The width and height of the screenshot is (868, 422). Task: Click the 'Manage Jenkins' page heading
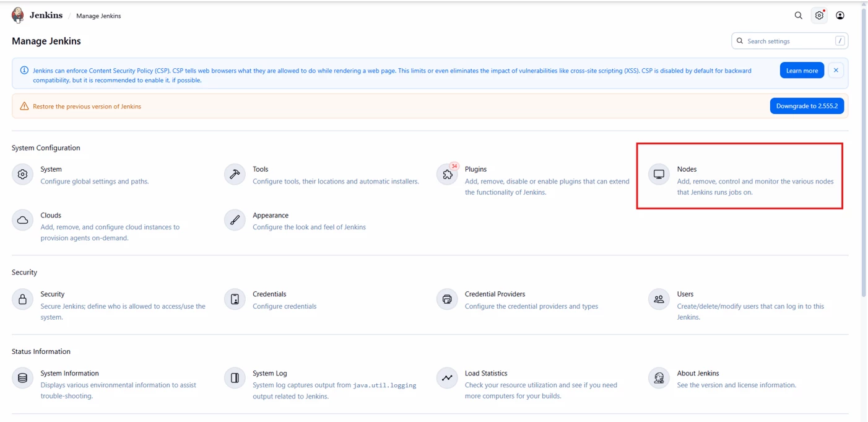tap(46, 41)
